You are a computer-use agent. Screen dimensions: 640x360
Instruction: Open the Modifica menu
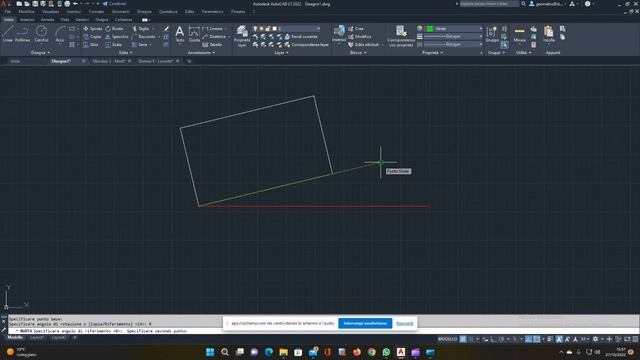click(x=27, y=12)
